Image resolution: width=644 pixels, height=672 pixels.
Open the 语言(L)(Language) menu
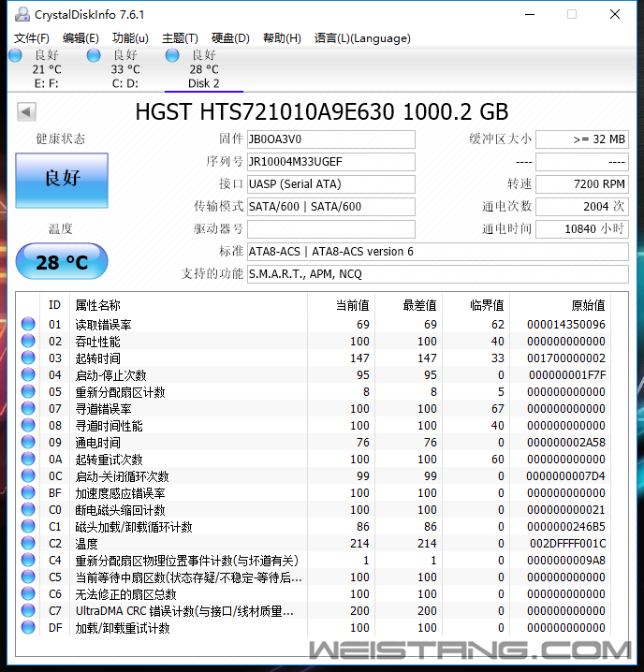tap(362, 38)
